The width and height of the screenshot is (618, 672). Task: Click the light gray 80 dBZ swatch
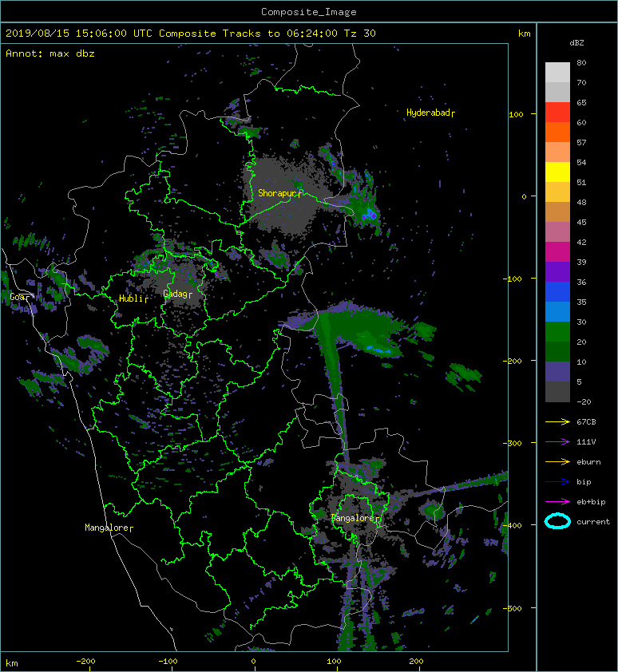tap(557, 72)
